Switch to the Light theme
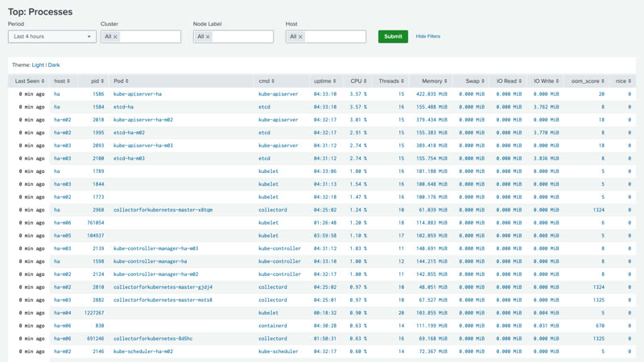This screenshot has width=644, height=362. pyautogui.click(x=38, y=65)
